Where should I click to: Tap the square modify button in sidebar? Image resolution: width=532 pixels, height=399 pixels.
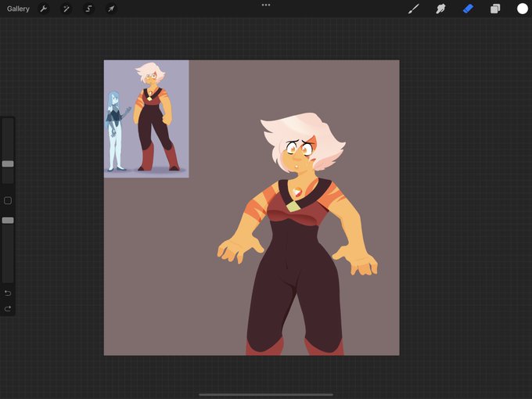(8, 200)
